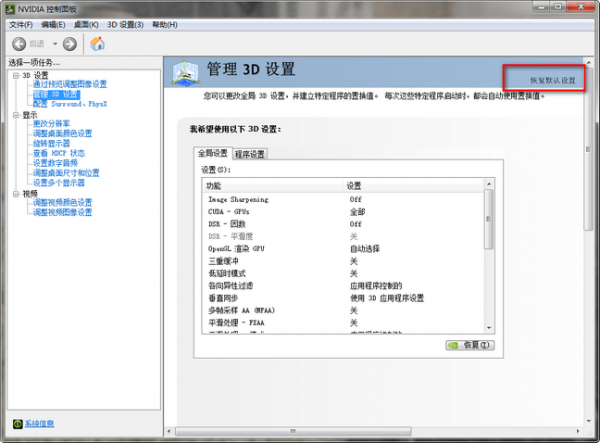
Task: Click the NVIDIA title bar app icon
Action: [x=10, y=8]
